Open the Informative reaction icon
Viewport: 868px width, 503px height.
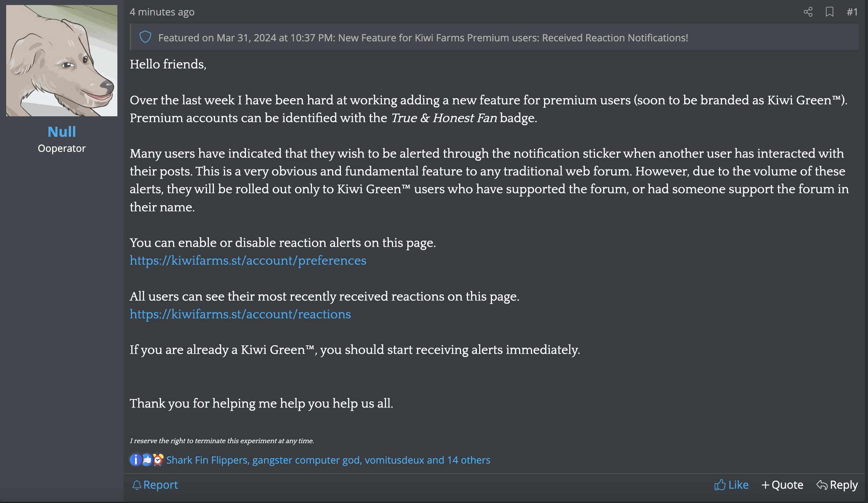point(136,460)
